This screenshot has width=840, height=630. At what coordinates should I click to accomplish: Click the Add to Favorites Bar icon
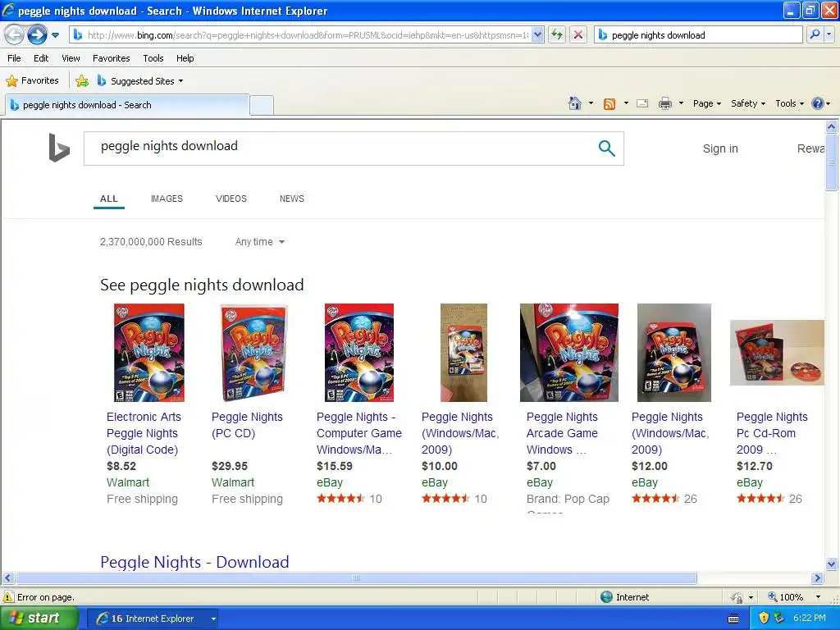pos(82,81)
